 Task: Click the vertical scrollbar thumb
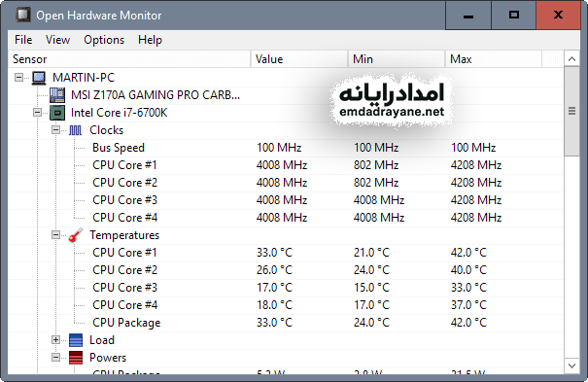tap(571, 112)
